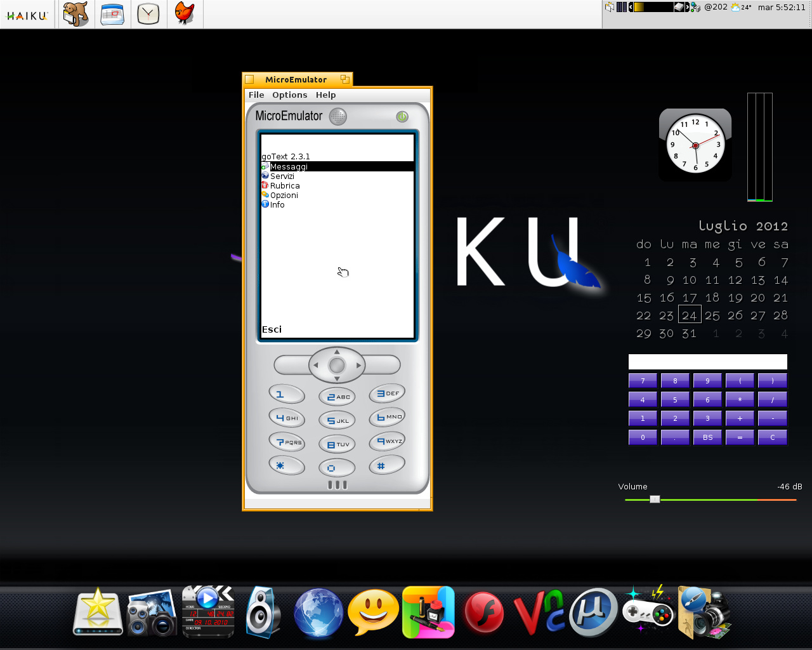
Task: Click the calculator equals button
Action: pyautogui.click(x=740, y=437)
